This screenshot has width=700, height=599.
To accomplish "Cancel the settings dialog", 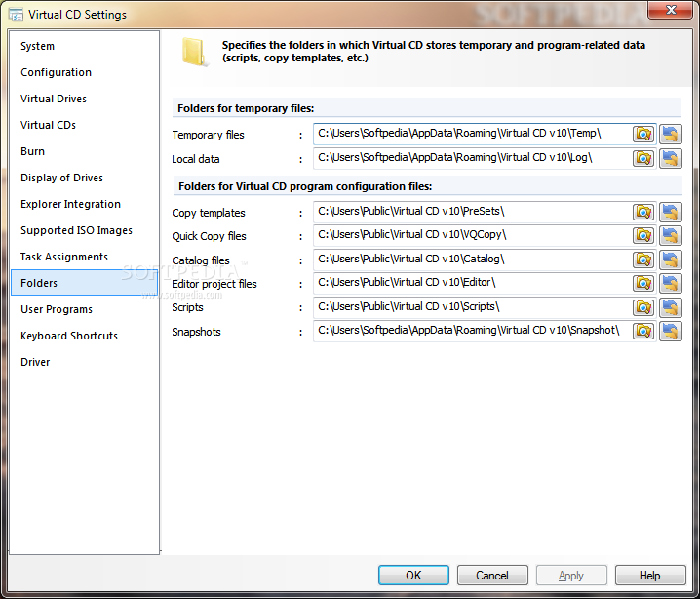I will tap(492, 576).
